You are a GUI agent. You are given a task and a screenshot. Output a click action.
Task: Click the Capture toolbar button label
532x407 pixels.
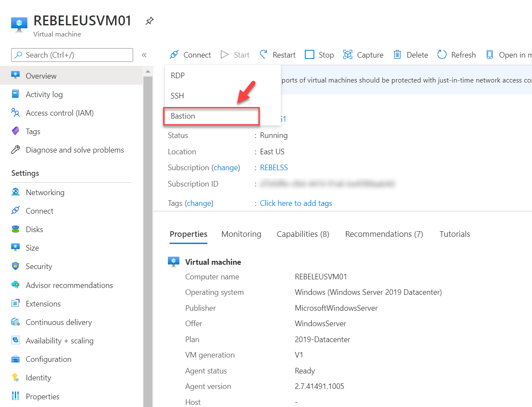(370, 55)
